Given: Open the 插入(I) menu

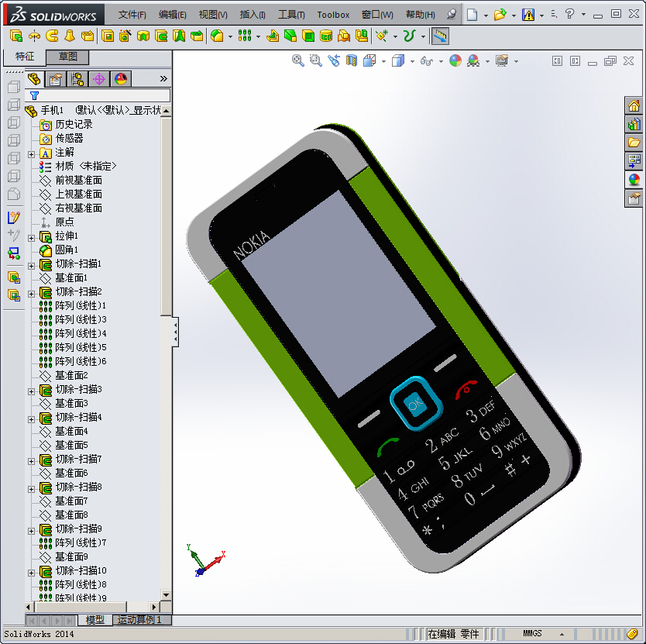Looking at the screenshot, I should coord(253,15).
